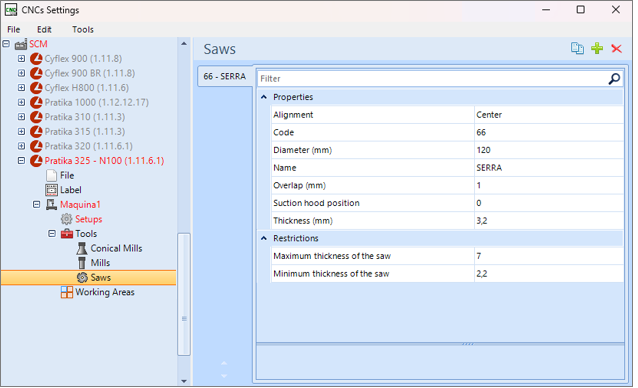
Task: Click the Diameter (mm) value 120
Action: [548, 150]
